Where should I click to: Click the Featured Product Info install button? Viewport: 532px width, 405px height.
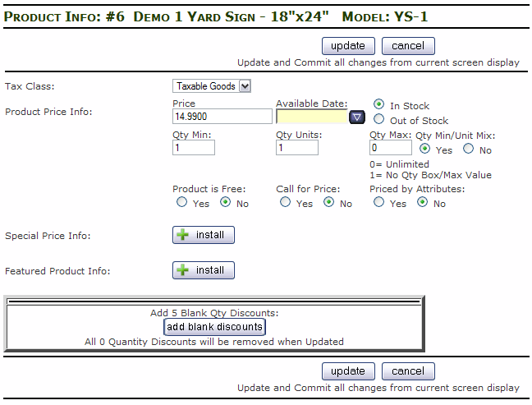coord(204,269)
